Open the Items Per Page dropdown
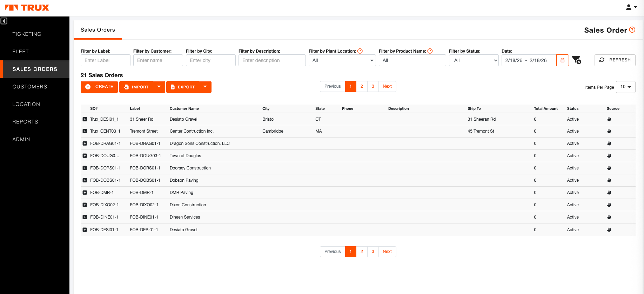 (x=625, y=87)
